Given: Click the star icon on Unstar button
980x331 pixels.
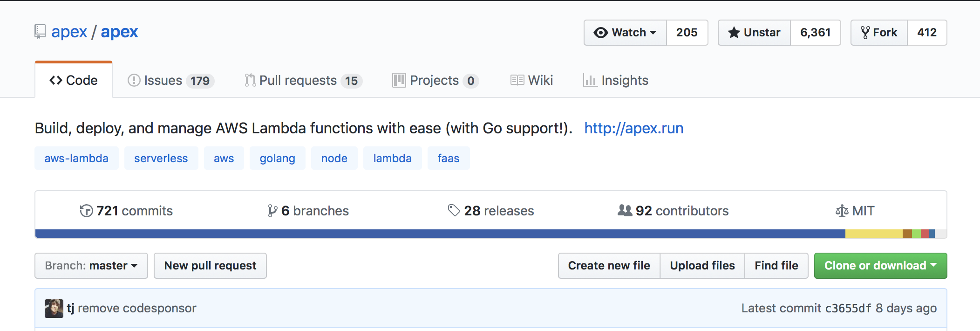Looking at the screenshot, I should tap(734, 33).
